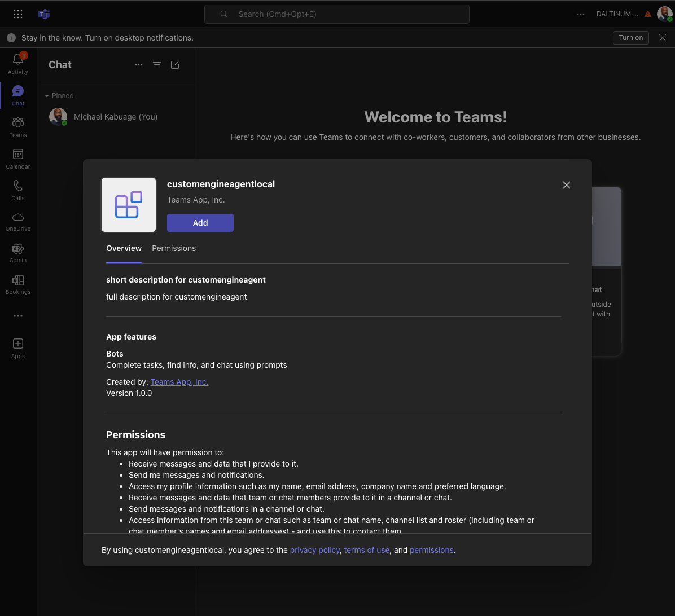The height and width of the screenshot is (616, 675).
Task: Open Calendar in sidebar
Action: coord(18,159)
